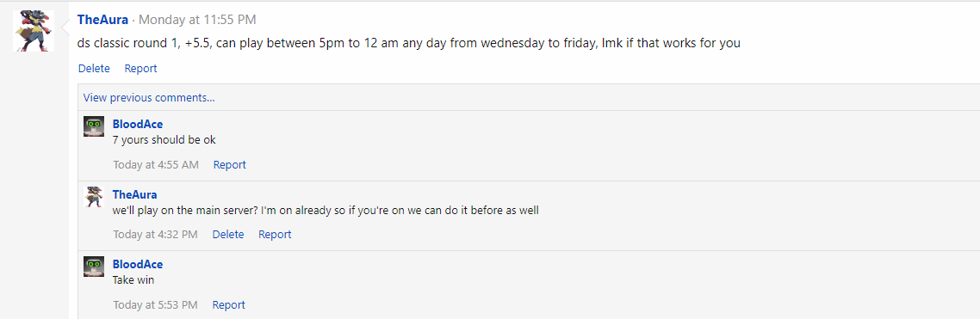Click the Today at 4:32 PM timestamp
This screenshot has width=980, height=319.
click(155, 235)
